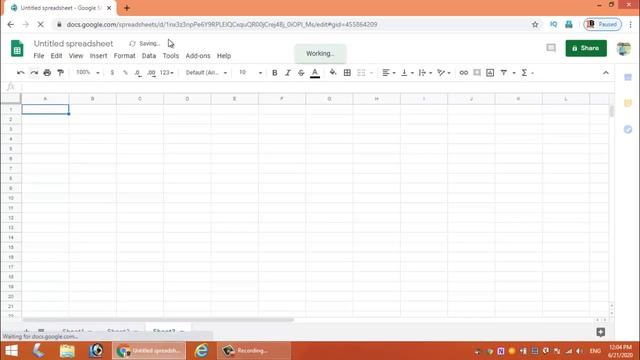The image size is (640, 360).
Task: Click the decrease decimal places icon
Action: pos(138,73)
